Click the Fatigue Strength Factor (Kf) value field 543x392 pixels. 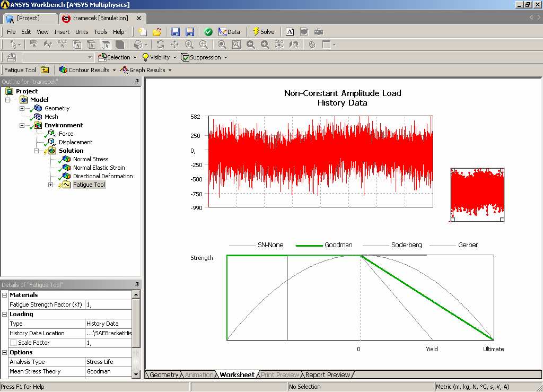(108, 304)
